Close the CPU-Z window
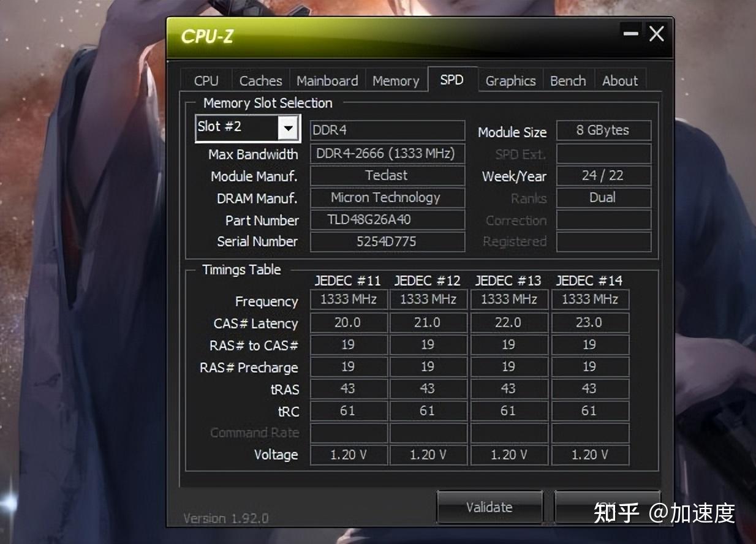The width and height of the screenshot is (756, 544). (657, 34)
